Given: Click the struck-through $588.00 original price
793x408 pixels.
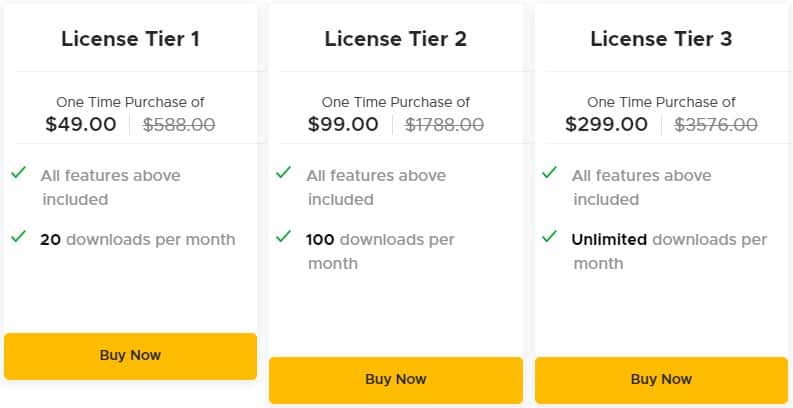Looking at the screenshot, I should [x=179, y=125].
